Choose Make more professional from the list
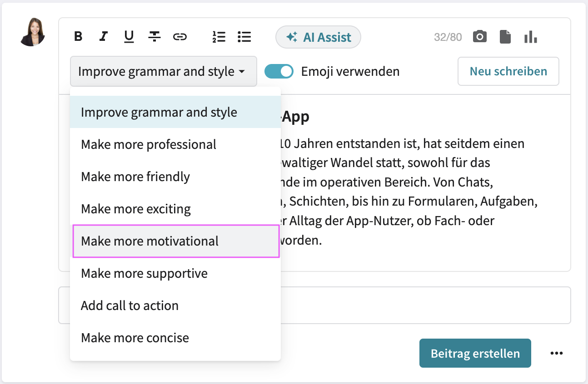The image size is (588, 384). pos(148,144)
